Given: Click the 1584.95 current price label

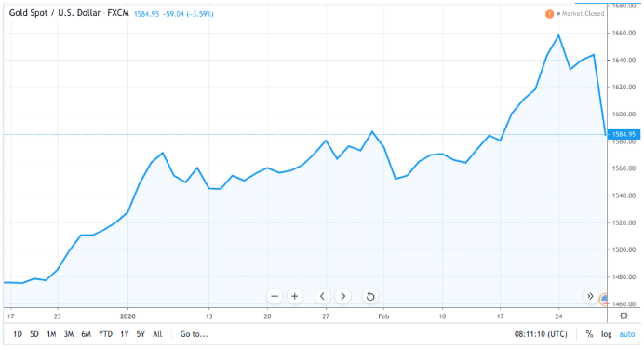Looking at the screenshot, I should point(624,134).
